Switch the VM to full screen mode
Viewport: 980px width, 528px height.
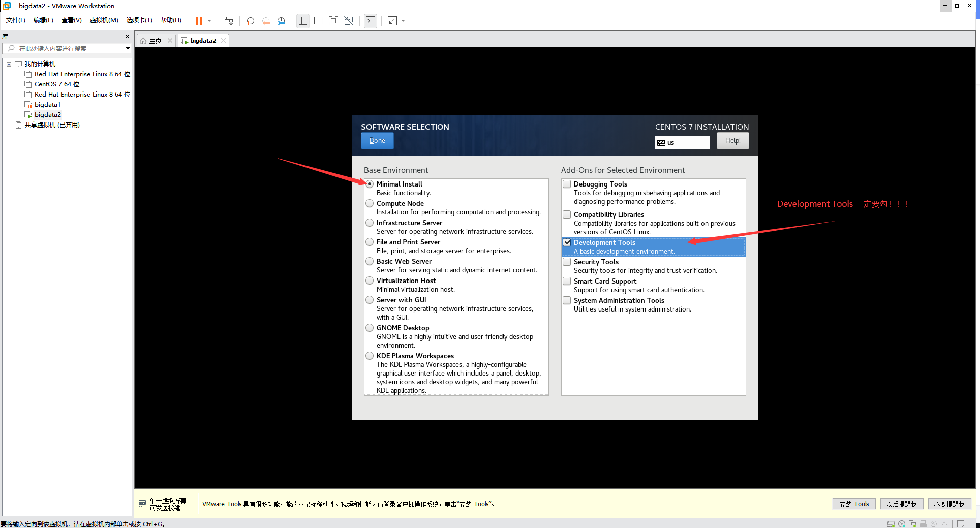[333, 21]
